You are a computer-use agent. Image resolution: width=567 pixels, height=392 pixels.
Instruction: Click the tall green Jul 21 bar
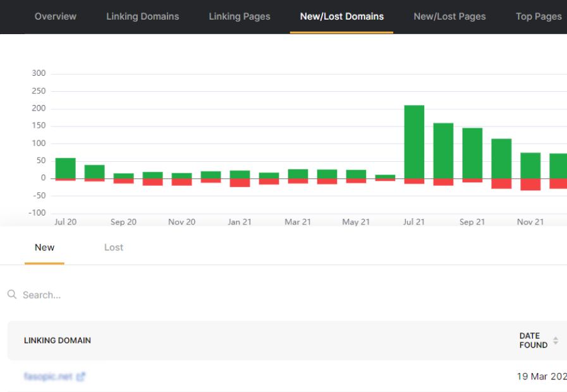point(414,142)
